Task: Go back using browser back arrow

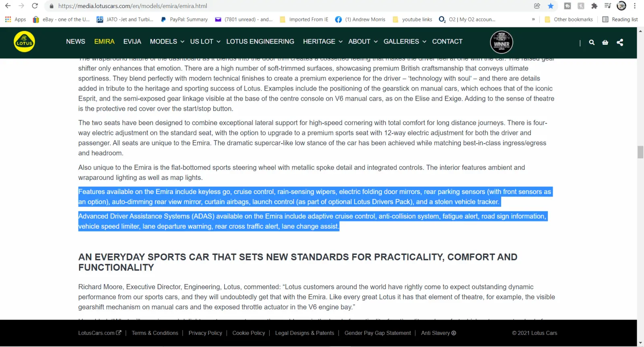Action: 8,6
